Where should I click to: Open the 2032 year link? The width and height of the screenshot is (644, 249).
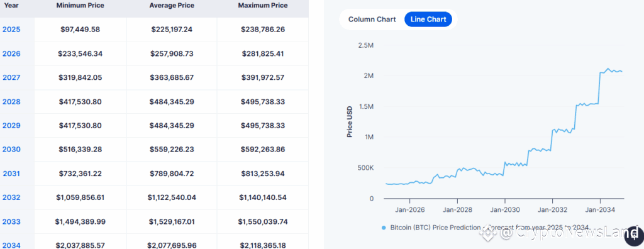[x=11, y=197]
